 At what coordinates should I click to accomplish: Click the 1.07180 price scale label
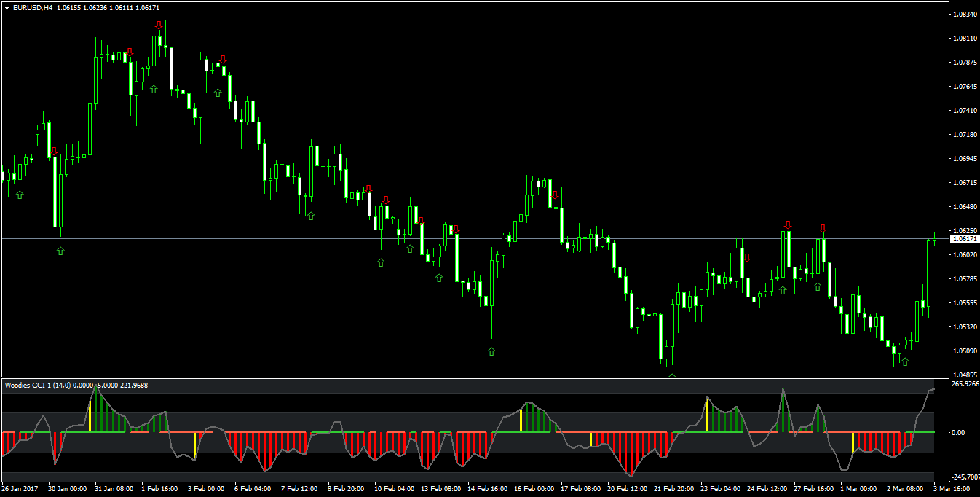pyautogui.click(x=965, y=135)
